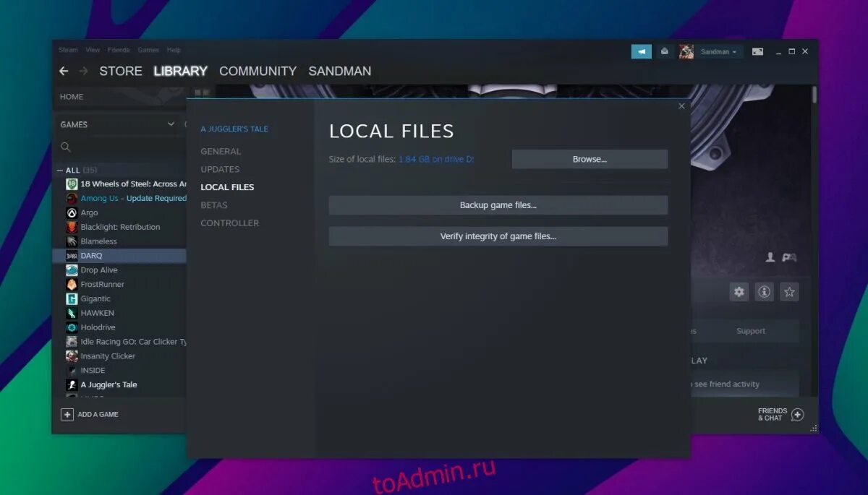Screen dimensions: 868x495
Task: Click the controller support icon
Action: pyautogui.click(x=789, y=257)
